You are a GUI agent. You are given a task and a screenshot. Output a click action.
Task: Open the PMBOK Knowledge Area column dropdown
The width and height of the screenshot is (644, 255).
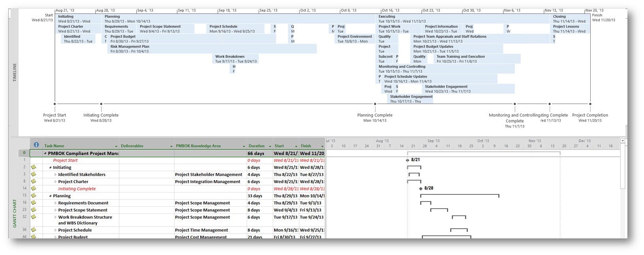244,146
